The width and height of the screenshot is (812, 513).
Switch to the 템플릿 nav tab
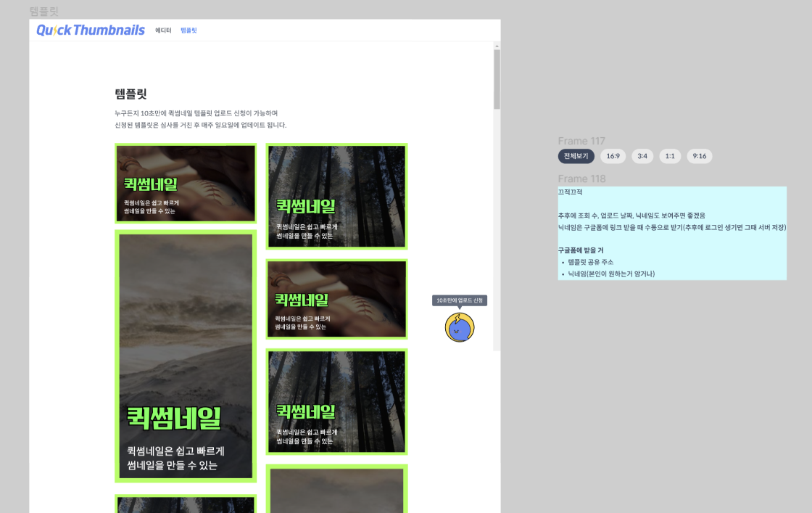(x=188, y=31)
